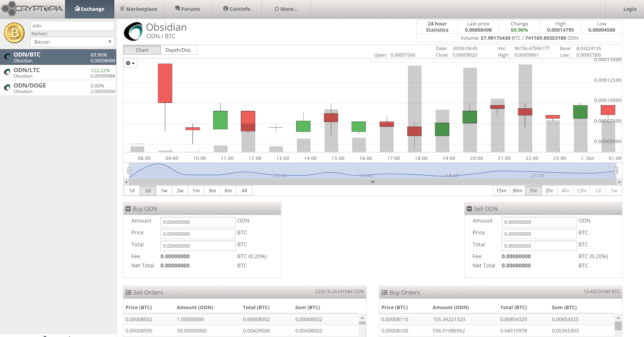This screenshot has width=644, height=337.
Task: Click the Buy ODN Amount field
Action: (198, 222)
